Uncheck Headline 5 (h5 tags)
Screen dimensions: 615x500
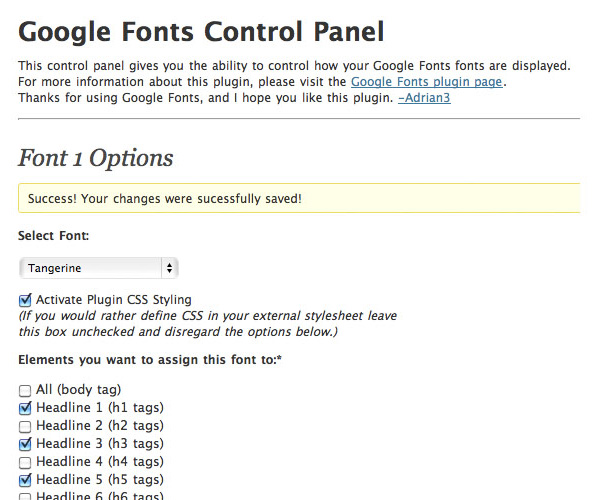click(25, 480)
